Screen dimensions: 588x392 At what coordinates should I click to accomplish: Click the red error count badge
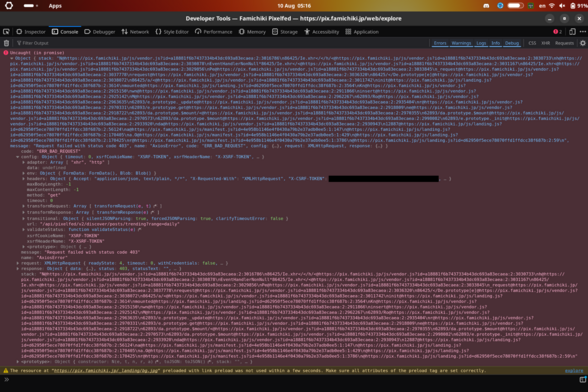tap(557, 32)
